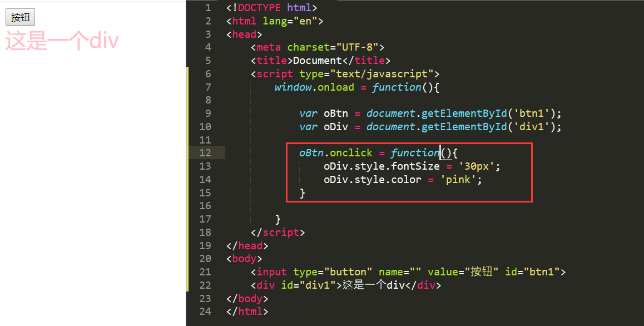Click the 'div1' string on line 10
The height and width of the screenshot is (326, 644).
pyautogui.click(x=532, y=127)
